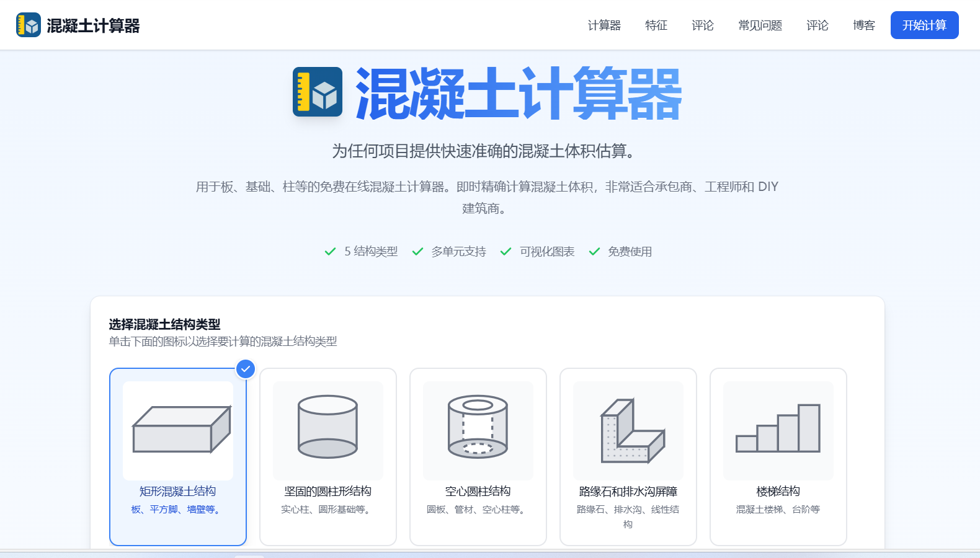Click the blue selected checkmark badge
980x558 pixels.
(246, 369)
